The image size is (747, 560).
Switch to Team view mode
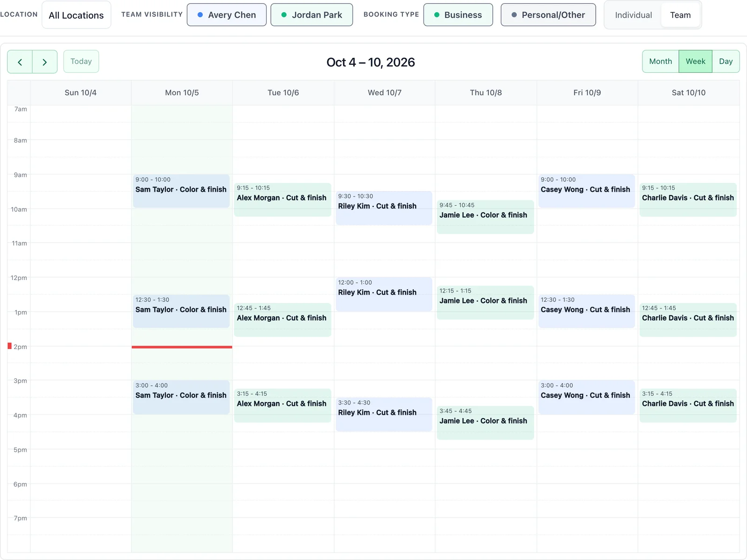pyautogui.click(x=680, y=15)
